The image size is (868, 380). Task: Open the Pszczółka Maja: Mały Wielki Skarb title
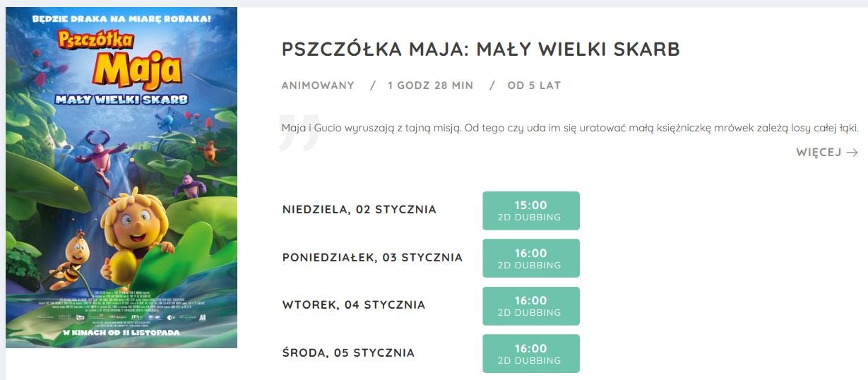tap(481, 49)
